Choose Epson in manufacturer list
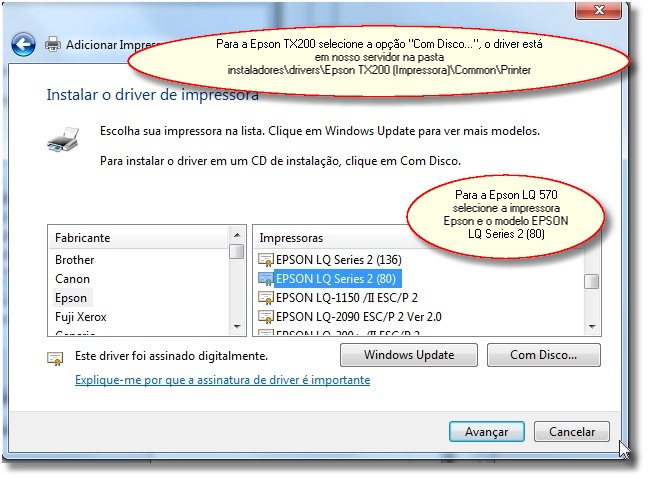 tap(71, 298)
